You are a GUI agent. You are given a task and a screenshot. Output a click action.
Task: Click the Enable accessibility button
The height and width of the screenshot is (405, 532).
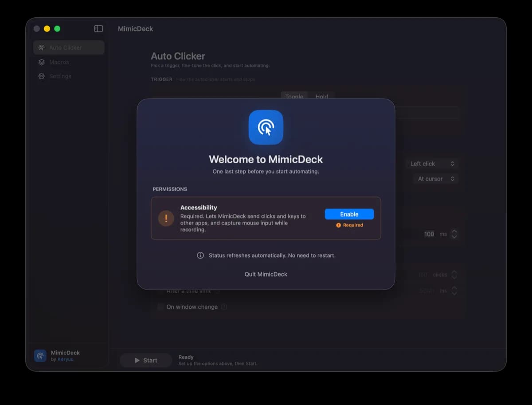click(x=349, y=214)
